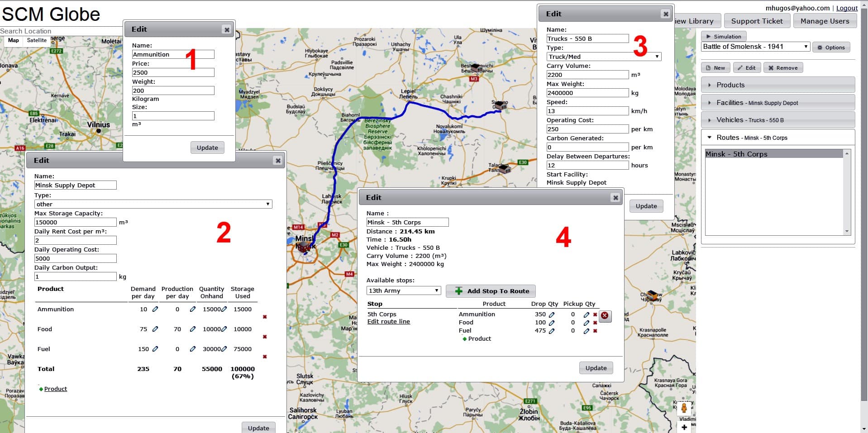Close the Ammunition Edit dialog

(227, 30)
